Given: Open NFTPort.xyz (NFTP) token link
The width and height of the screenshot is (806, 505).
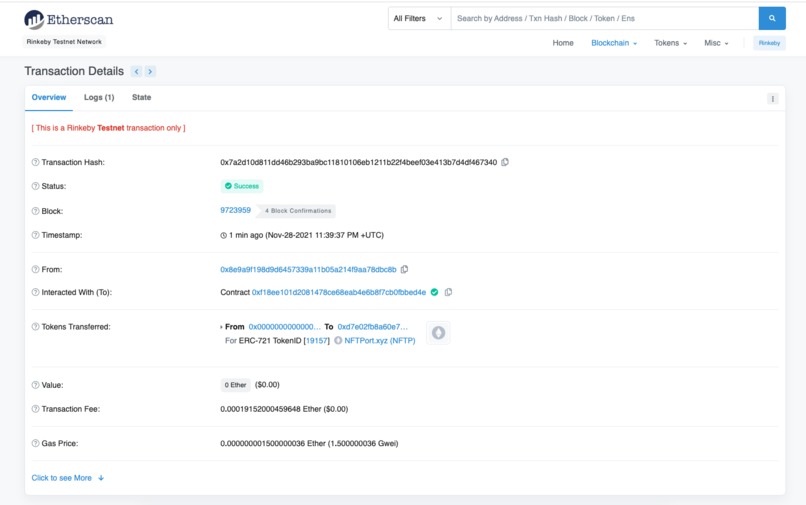Looking at the screenshot, I should (x=380, y=340).
